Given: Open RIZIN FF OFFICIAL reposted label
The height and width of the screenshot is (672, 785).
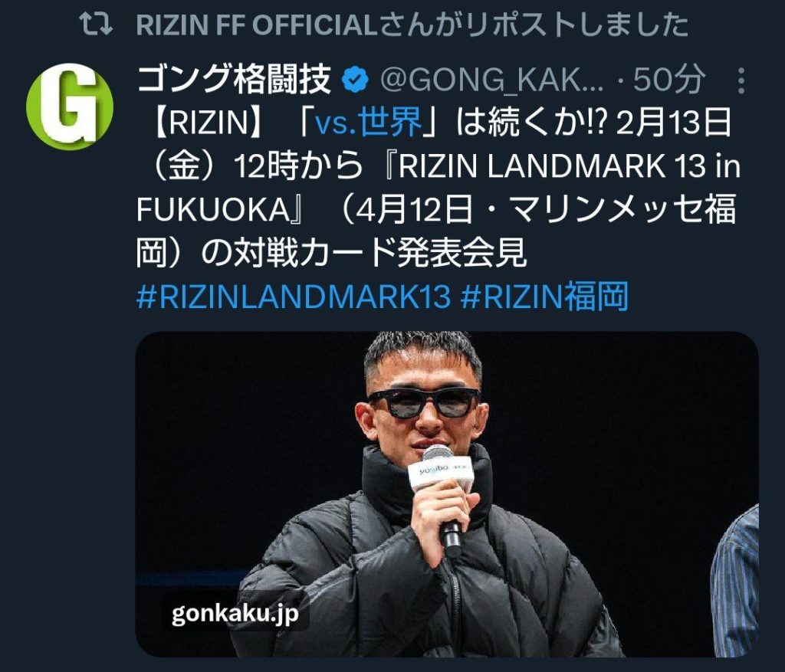Looking at the screenshot, I should pyautogui.click(x=412, y=25).
